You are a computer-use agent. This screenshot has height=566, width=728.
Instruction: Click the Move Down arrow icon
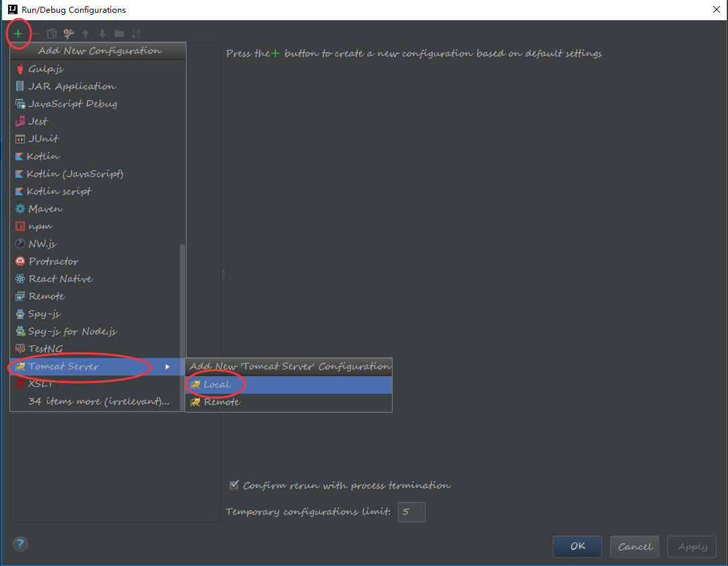(x=102, y=34)
